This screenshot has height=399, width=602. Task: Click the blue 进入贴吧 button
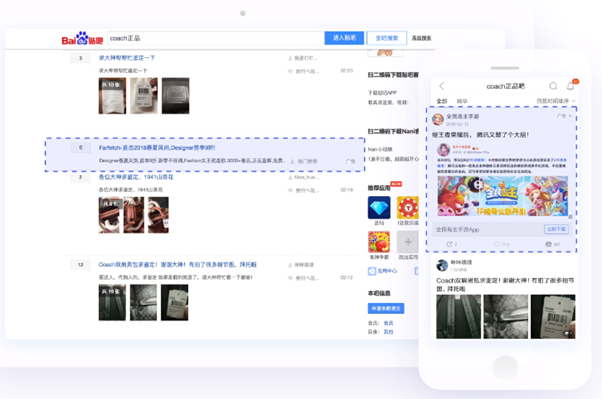[344, 38]
